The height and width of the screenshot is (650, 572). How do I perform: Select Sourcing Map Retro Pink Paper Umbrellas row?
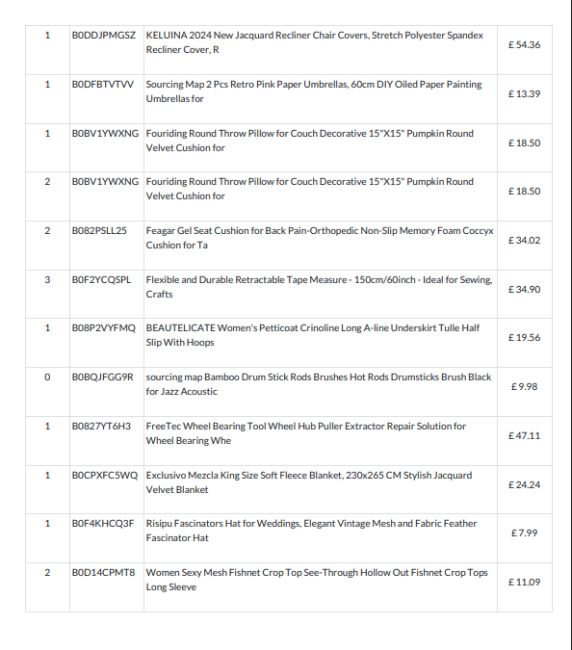[288, 99]
